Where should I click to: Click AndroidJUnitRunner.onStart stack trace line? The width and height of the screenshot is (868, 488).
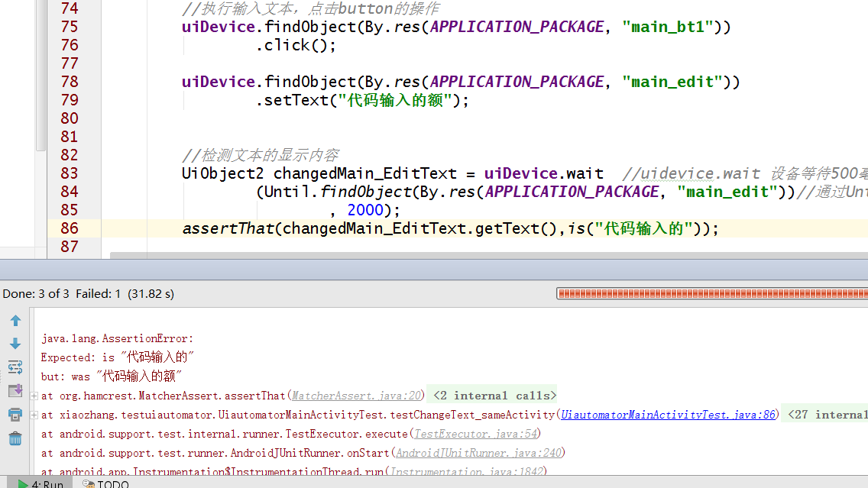click(x=303, y=453)
